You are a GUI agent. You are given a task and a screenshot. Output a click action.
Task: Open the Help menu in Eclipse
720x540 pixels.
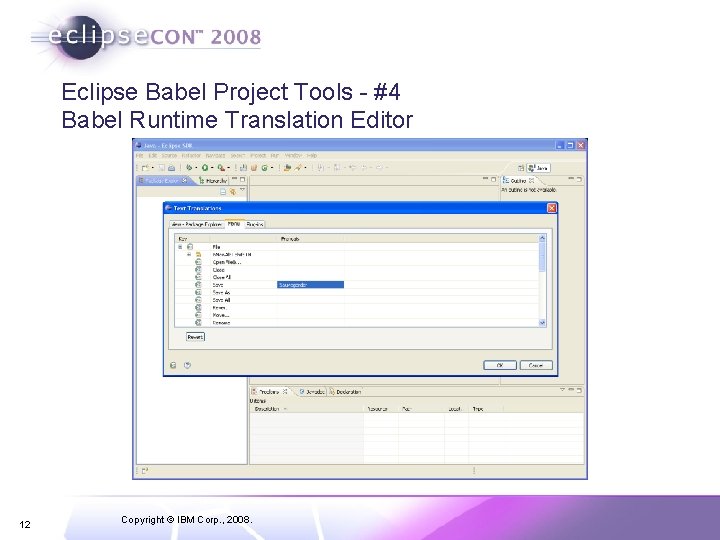[312, 156]
